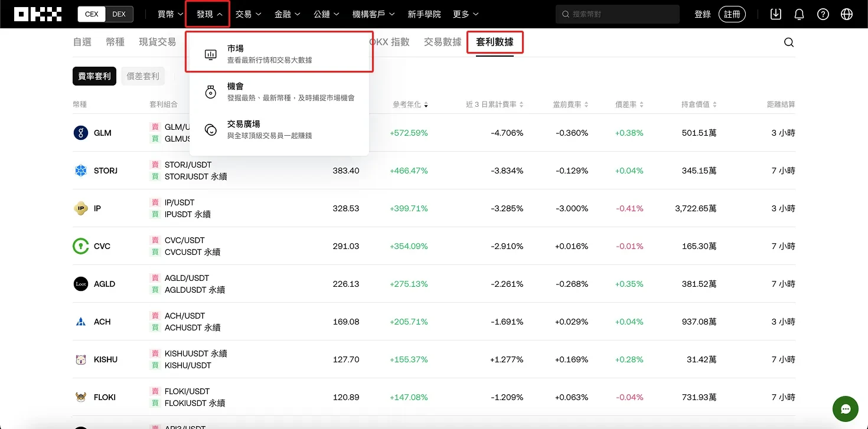Click the ACH coin icon
The height and width of the screenshot is (429, 868).
pyautogui.click(x=81, y=322)
